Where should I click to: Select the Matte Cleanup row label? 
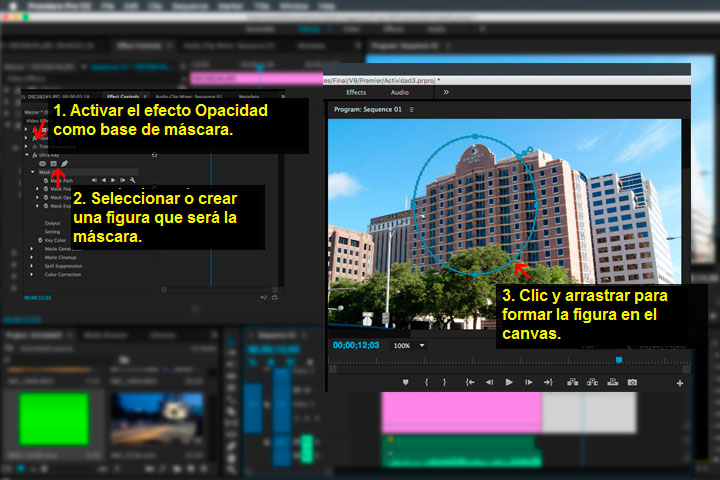(61, 257)
